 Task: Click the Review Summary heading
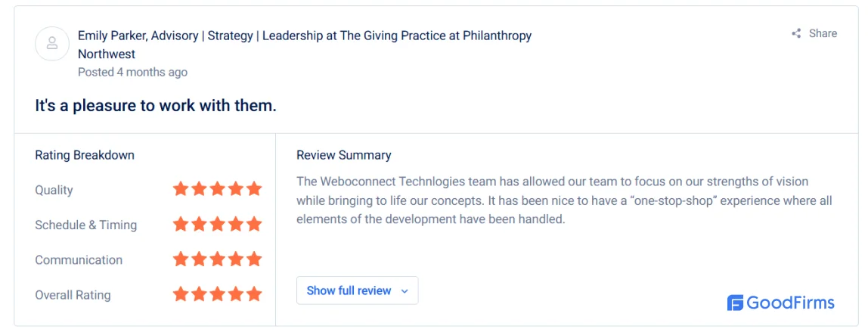click(344, 155)
